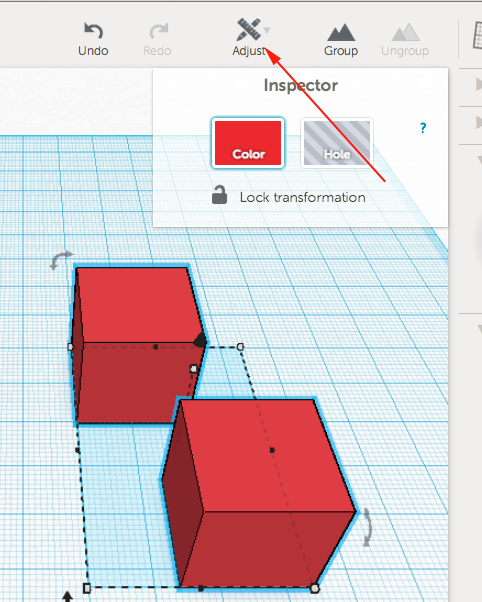The height and width of the screenshot is (602, 482).
Task: Open the red Color swatch picker
Action: pos(248,143)
